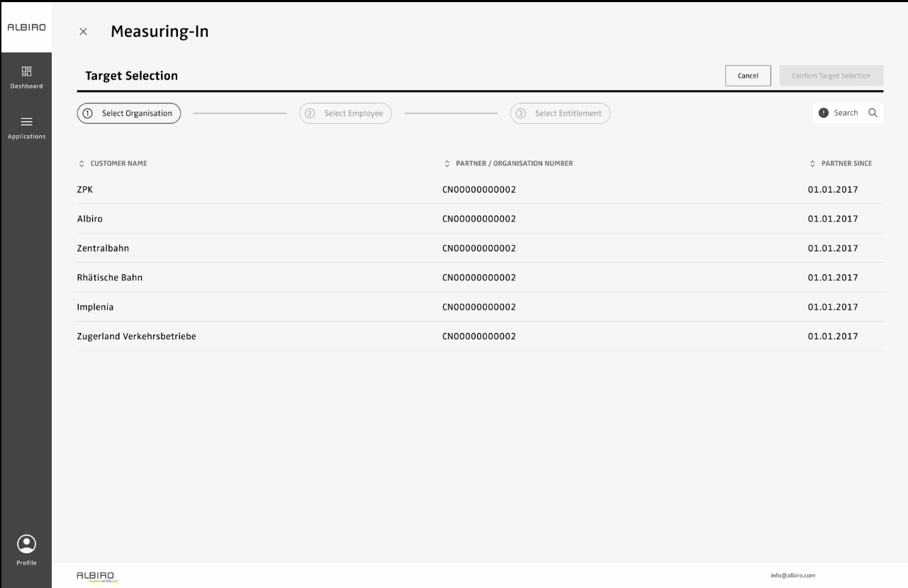Click the Dashboard grid icon in sidebar
Viewport: 908px width, 588px height.
[26, 71]
